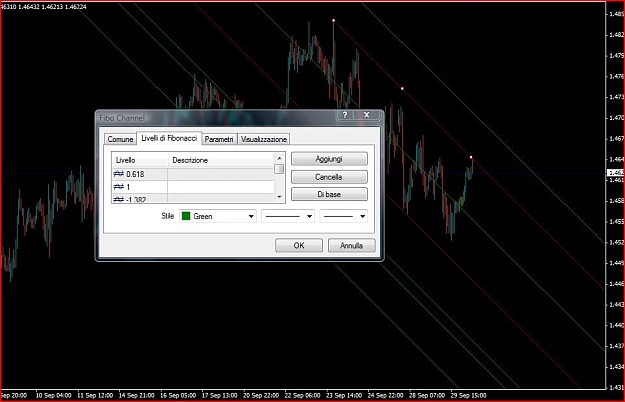Click the top Fibo channel anchor point
625x402 pixels.
pyautogui.click(x=334, y=20)
